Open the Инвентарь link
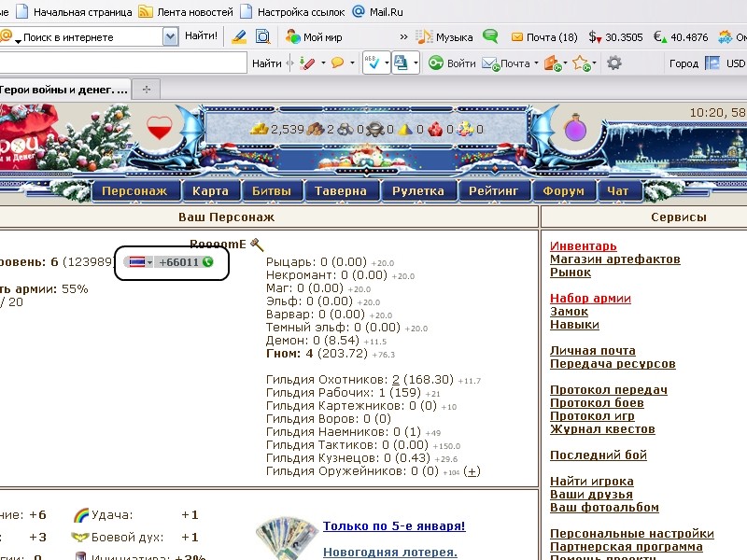The height and width of the screenshot is (560, 747). pyautogui.click(x=583, y=246)
